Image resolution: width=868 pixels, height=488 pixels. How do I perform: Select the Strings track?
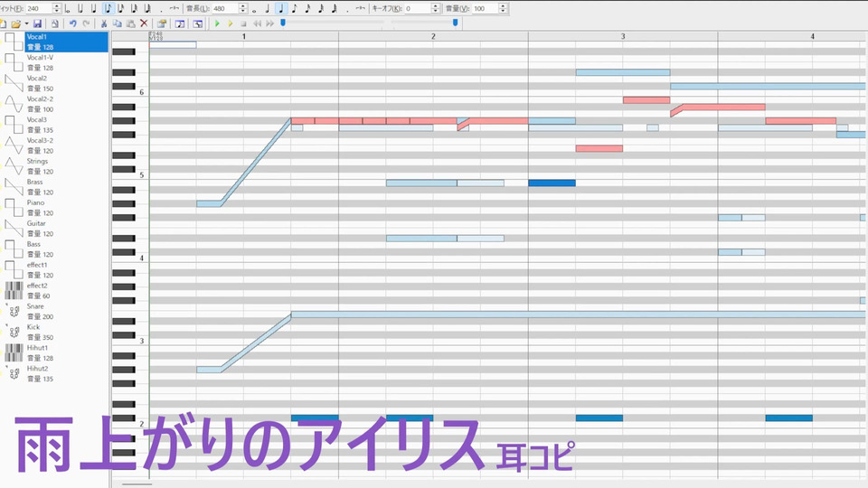(x=66, y=166)
